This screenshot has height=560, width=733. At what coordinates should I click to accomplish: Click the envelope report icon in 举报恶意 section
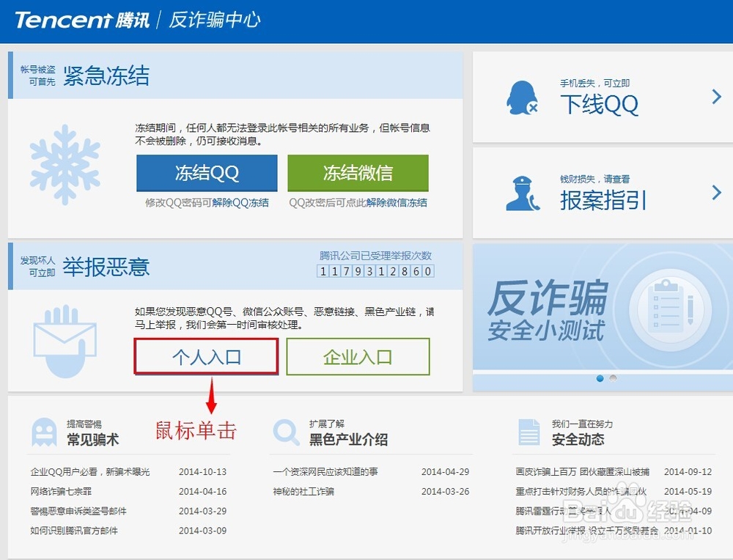(66, 339)
